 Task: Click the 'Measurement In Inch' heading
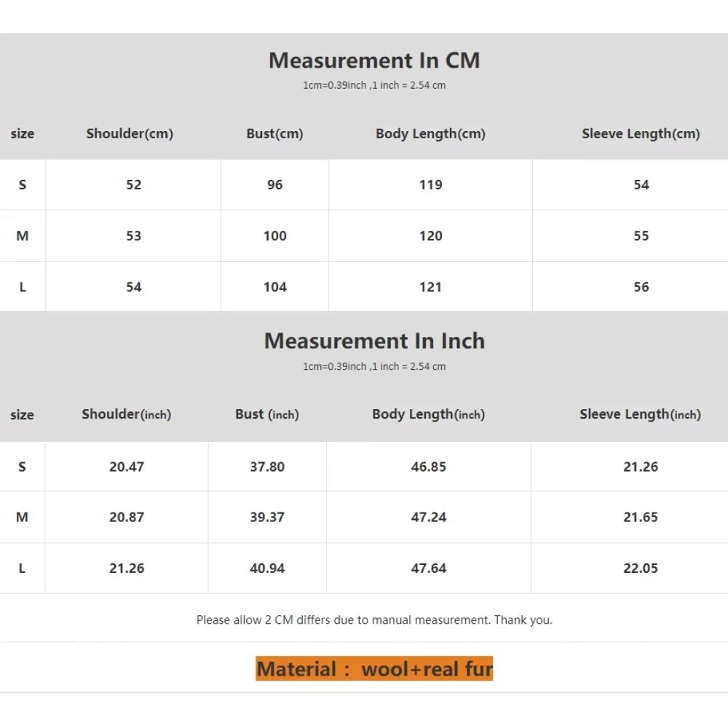(374, 341)
